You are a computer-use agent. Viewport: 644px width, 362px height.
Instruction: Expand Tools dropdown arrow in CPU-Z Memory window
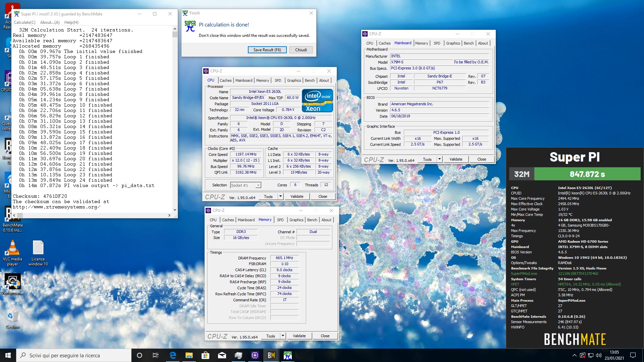coord(283,336)
